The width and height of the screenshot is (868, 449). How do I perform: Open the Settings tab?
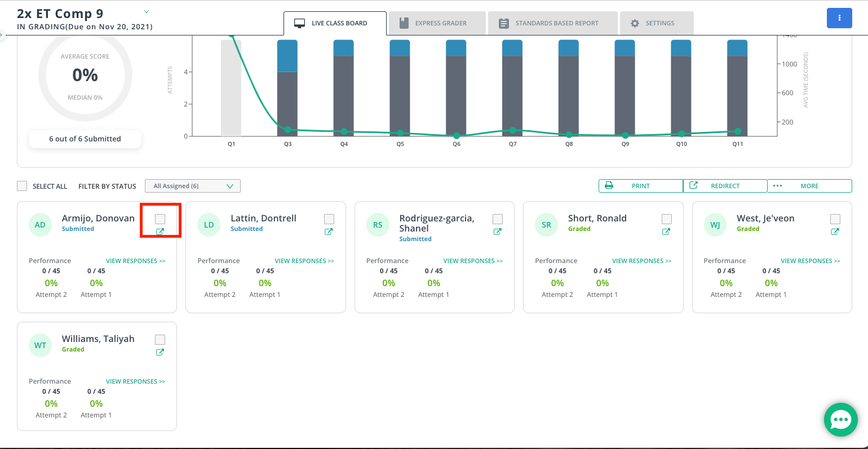[x=657, y=23]
